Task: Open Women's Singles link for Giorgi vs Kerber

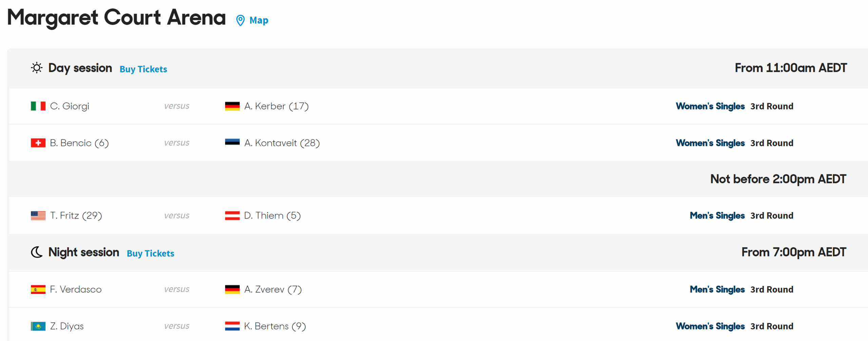Action: 710,106
